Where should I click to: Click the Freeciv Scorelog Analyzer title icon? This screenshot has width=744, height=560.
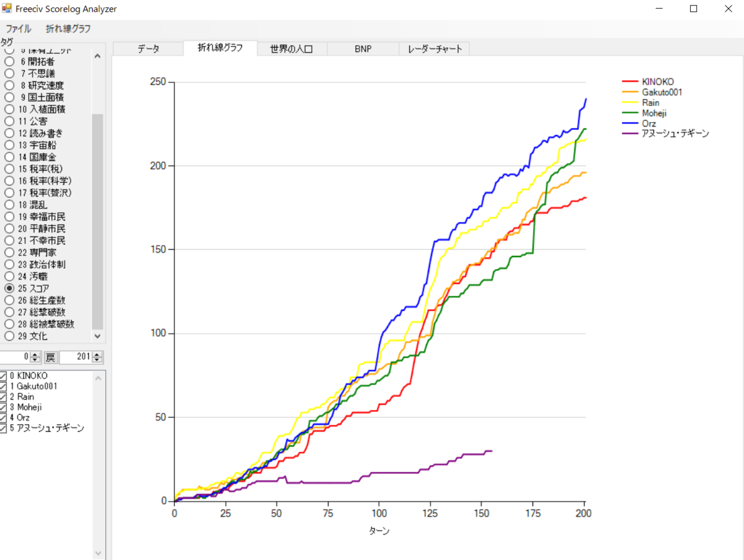tap(7, 9)
